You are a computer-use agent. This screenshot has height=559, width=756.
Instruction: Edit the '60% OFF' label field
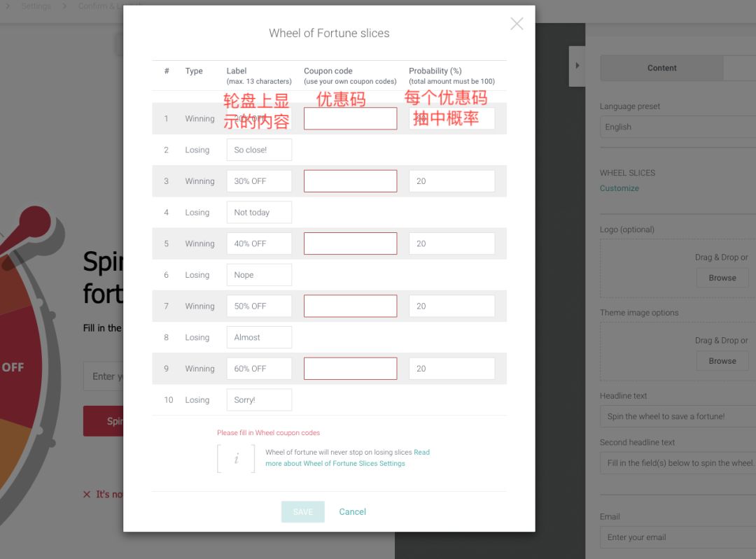(x=259, y=369)
